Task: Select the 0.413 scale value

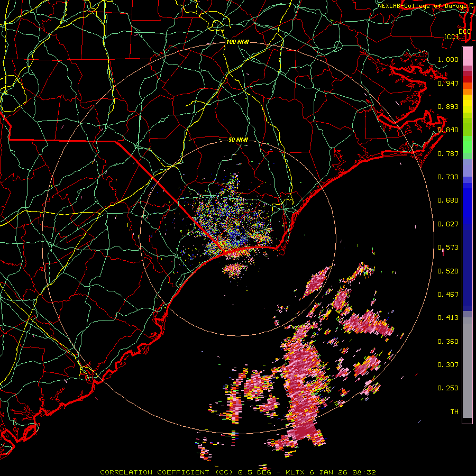Action: (x=448, y=318)
